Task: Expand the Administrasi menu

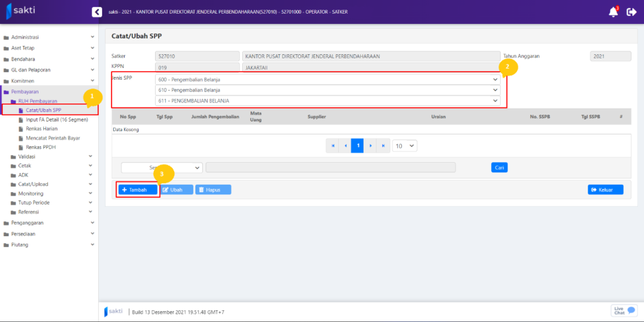Action: tap(48, 37)
